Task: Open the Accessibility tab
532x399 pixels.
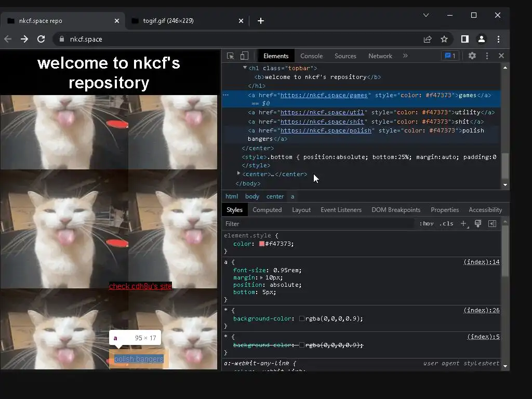Action: (x=485, y=210)
